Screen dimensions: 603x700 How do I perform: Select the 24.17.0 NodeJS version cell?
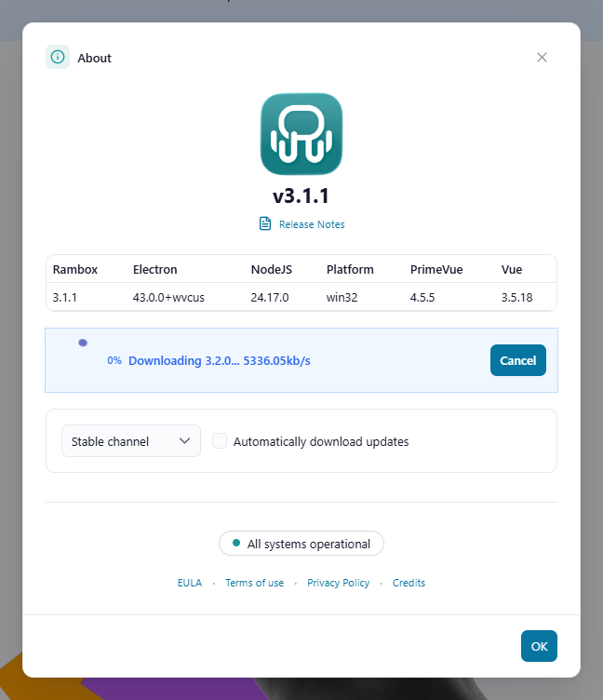270,297
